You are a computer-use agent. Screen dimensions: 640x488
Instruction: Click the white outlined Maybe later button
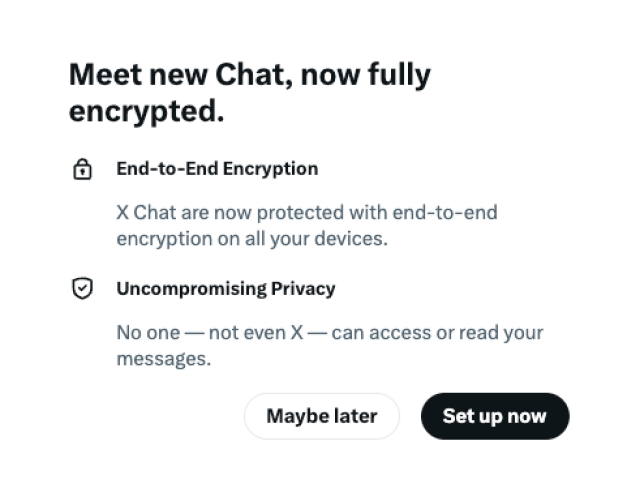[321, 416]
